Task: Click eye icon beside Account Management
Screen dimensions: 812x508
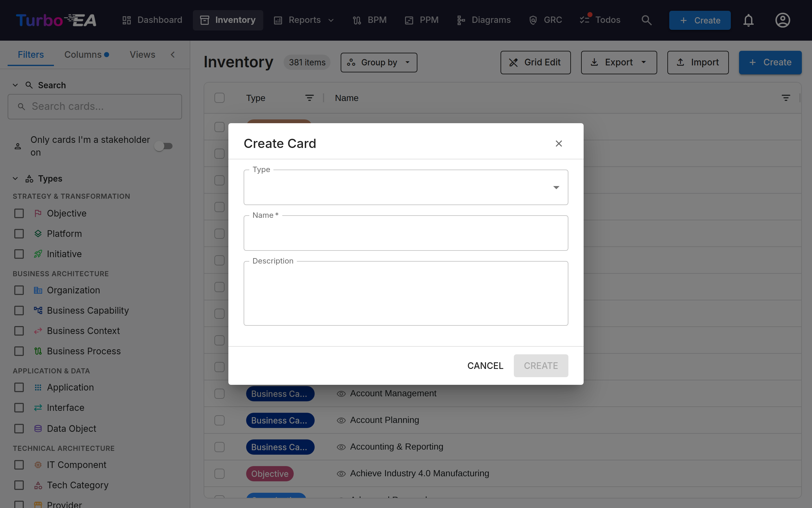Action: coord(341,394)
